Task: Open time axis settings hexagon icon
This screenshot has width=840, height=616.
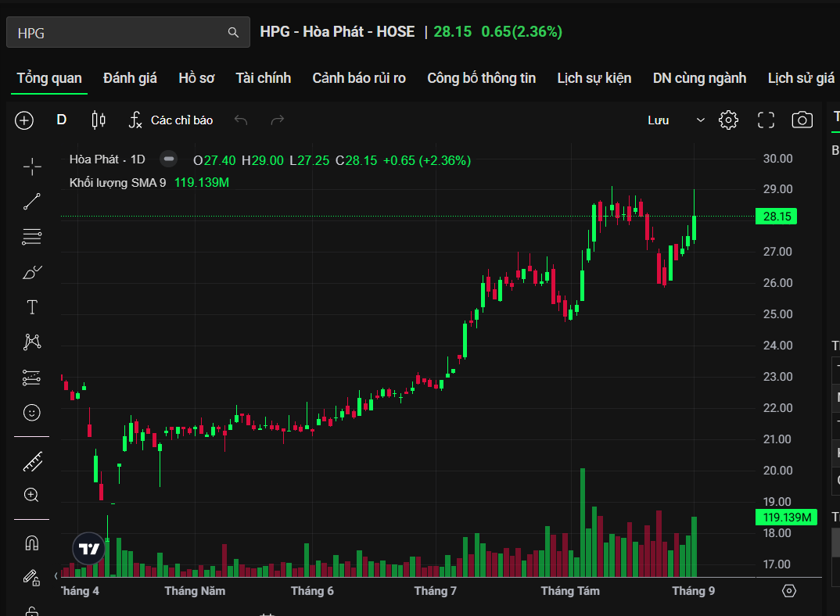Action: tap(789, 591)
